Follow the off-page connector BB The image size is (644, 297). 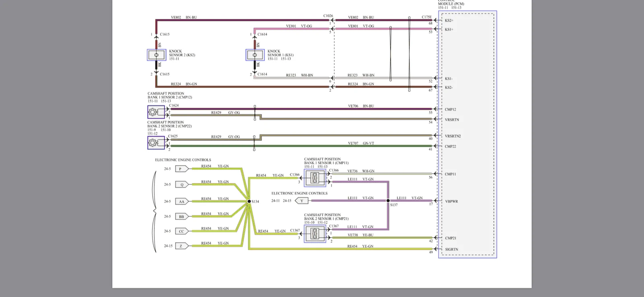tap(182, 216)
